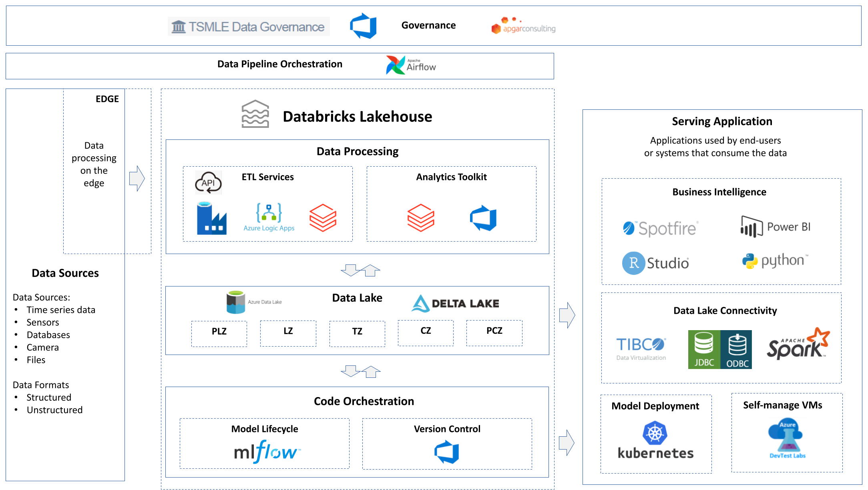Select the PCZ zone box

494,333
